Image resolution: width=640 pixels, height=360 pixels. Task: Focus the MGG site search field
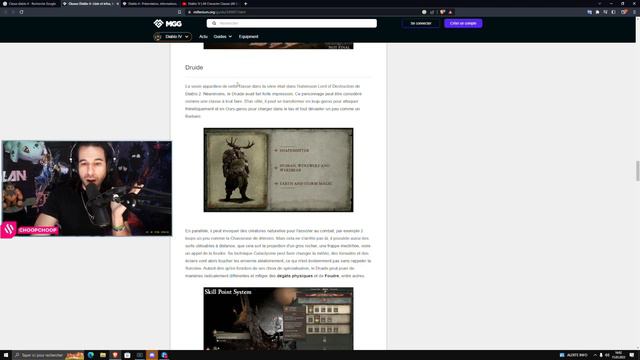291,23
